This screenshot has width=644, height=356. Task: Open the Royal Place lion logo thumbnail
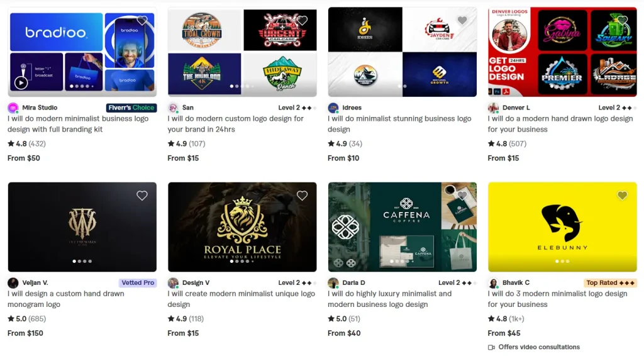[x=242, y=227]
